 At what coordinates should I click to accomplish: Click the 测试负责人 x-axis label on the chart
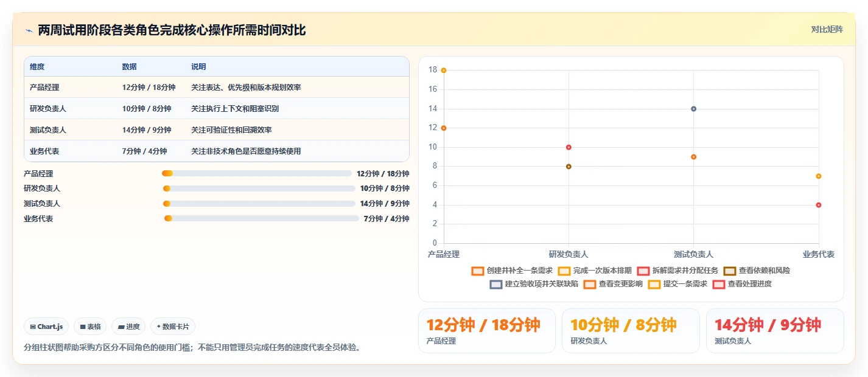[x=693, y=254]
